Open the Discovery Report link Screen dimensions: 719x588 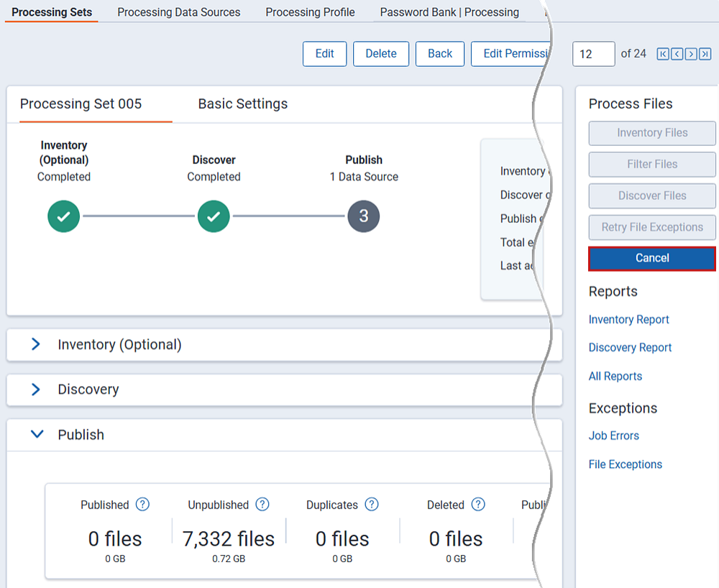(630, 348)
